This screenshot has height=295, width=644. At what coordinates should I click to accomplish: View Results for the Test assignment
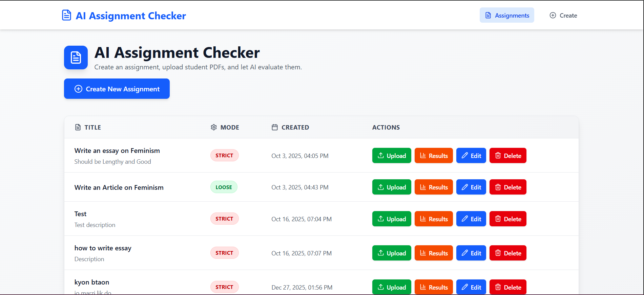click(434, 219)
